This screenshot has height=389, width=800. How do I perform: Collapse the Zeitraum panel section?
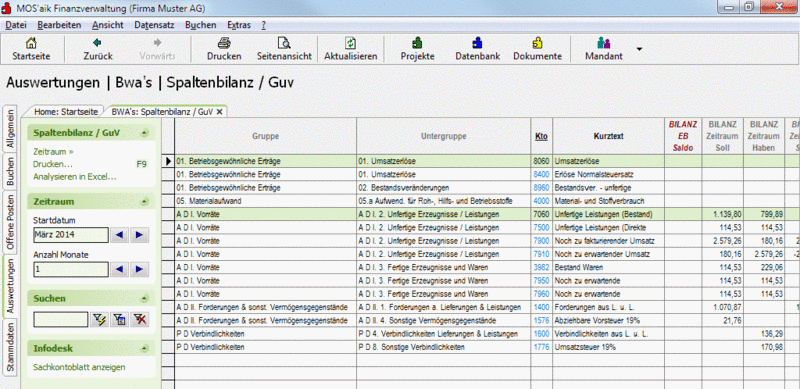(144, 202)
